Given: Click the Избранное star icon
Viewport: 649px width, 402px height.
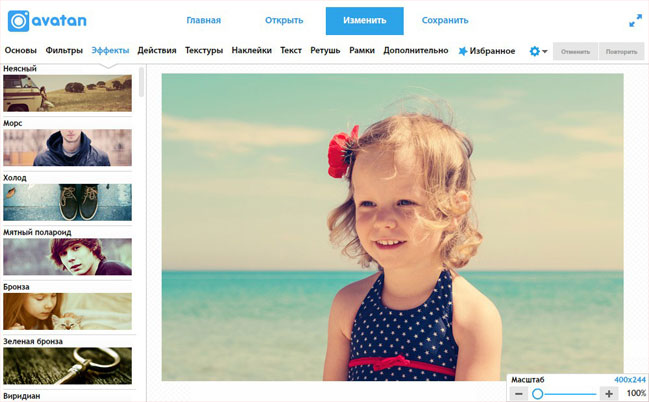Looking at the screenshot, I should 463,51.
